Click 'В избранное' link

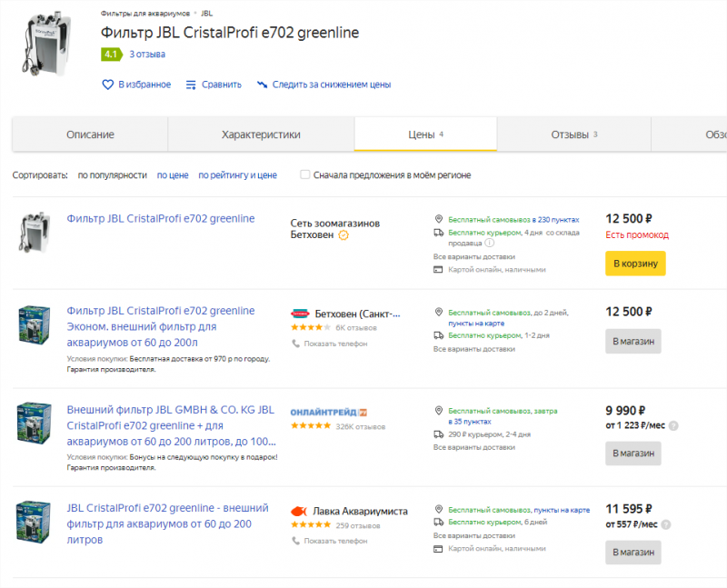(x=144, y=85)
